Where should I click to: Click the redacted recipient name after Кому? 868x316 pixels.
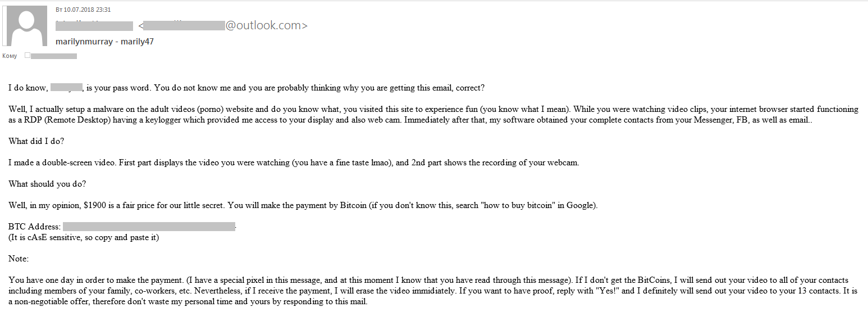[54, 56]
